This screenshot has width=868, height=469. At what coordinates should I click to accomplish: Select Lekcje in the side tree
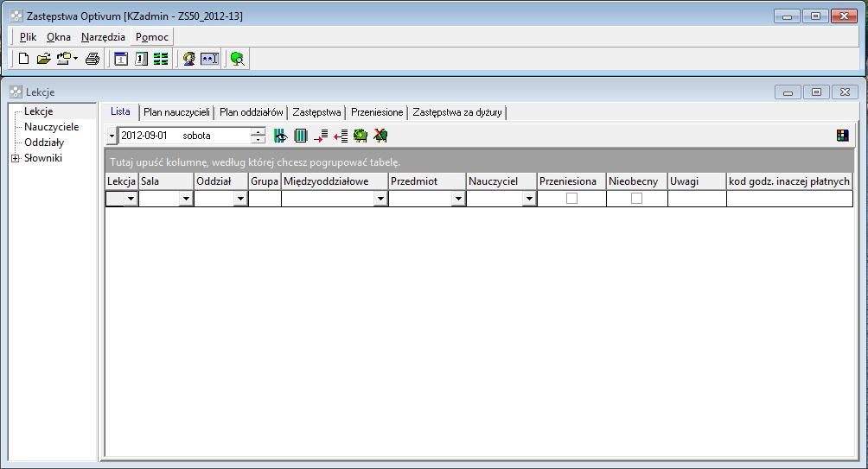pos(39,111)
